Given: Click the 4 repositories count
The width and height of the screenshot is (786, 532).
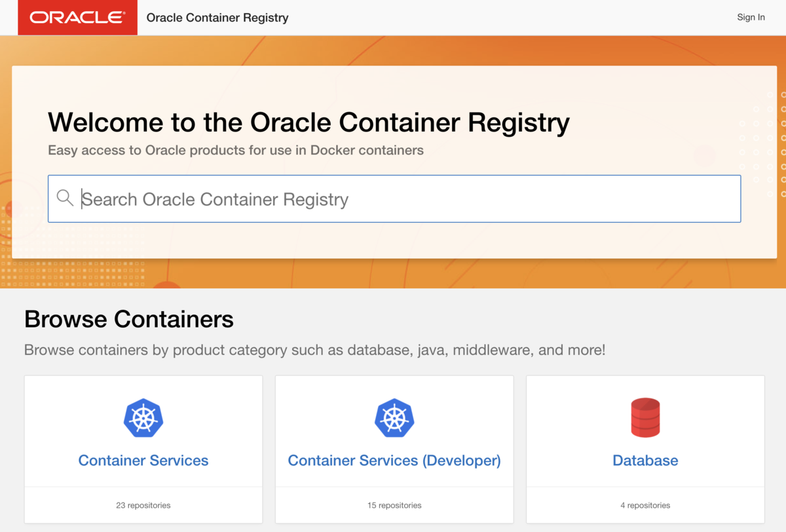Looking at the screenshot, I should [x=645, y=505].
